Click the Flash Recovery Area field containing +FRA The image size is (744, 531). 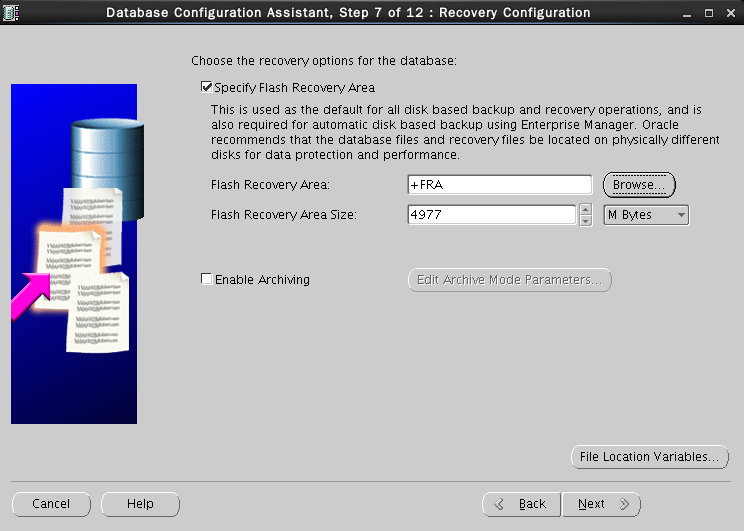[x=500, y=185]
